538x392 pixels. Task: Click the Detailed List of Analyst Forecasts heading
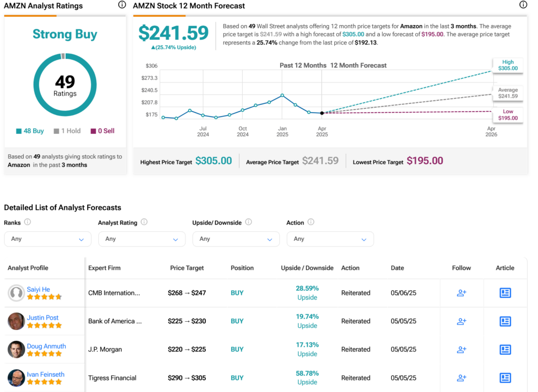tap(63, 208)
